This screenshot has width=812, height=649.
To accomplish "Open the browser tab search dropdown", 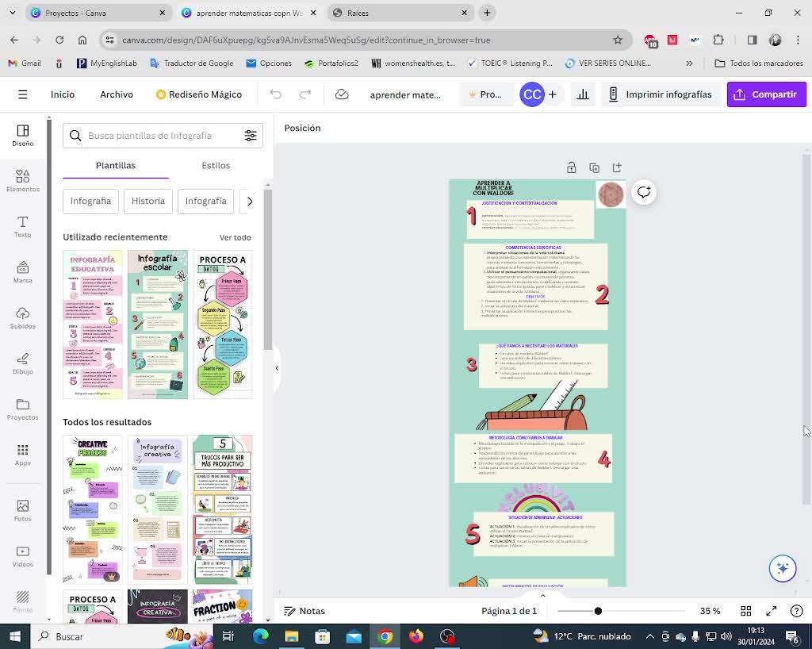I will tap(13, 13).
